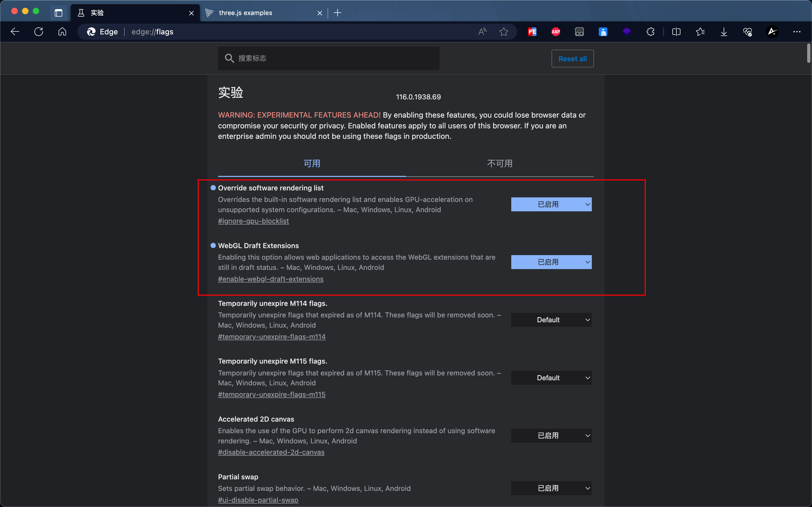Select the 实验 browser tab
Viewport: 812px width, 507px height.
pyautogui.click(x=135, y=13)
